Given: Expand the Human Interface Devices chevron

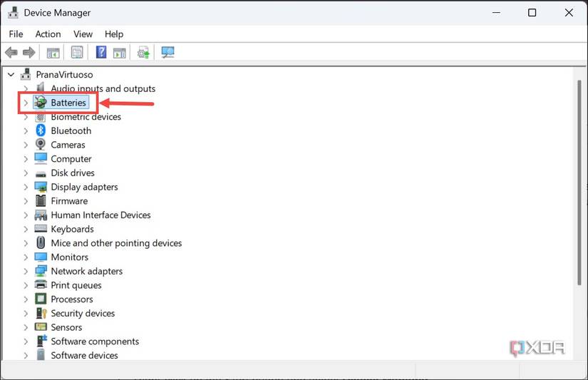Looking at the screenshot, I should click(x=26, y=215).
